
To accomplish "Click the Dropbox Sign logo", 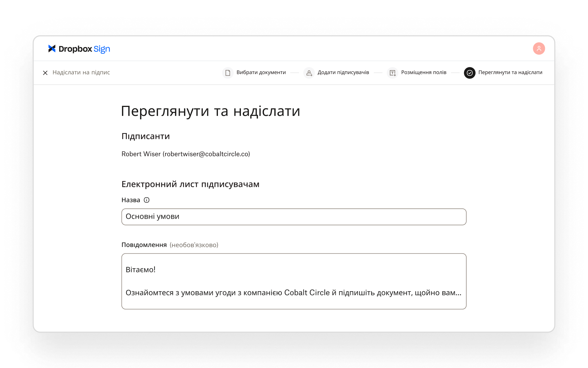I will [x=79, y=49].
